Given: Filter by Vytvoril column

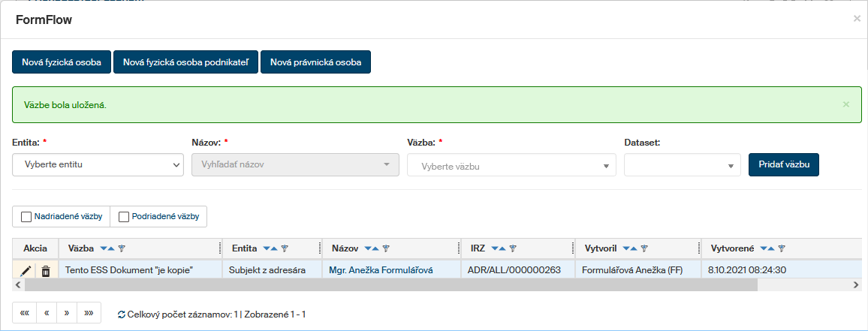Looking at the screenshot, I should point(643,248).
